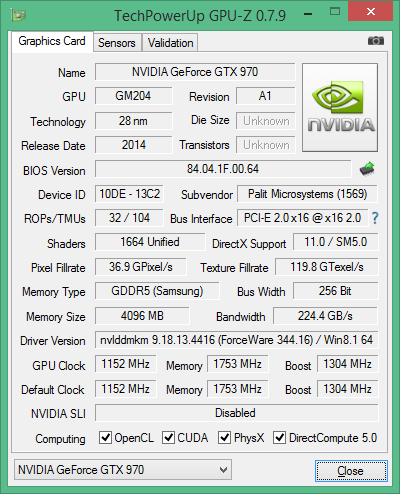Click the Default Clock 1152 MHz field
Viewport: 400px width, 494px height.
pos(126,389)
